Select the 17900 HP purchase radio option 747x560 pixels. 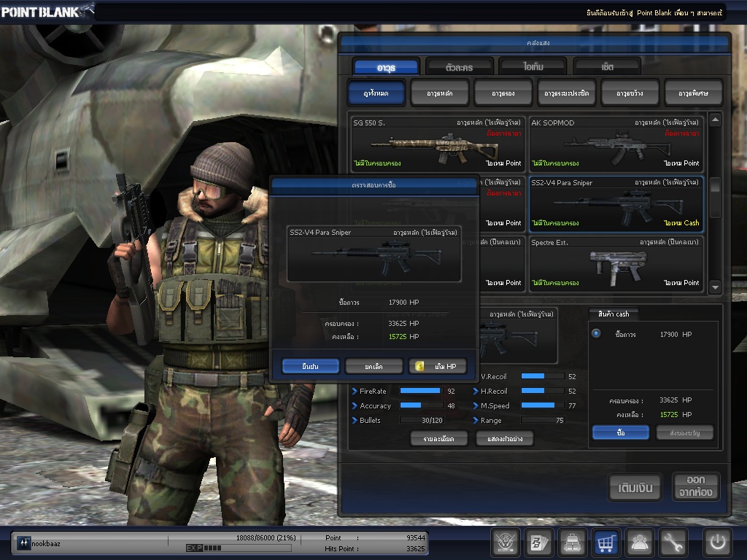[x=596, y=334]
